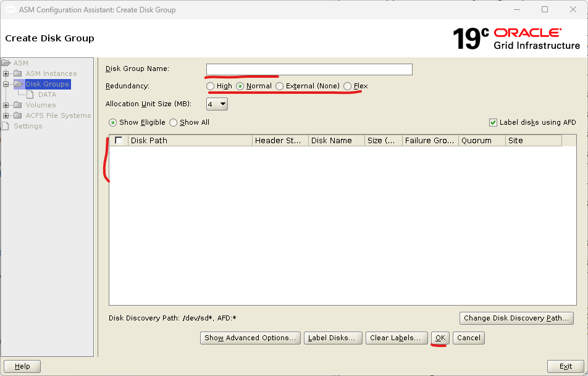Focus the Disk Group Name text field
The width and height of the screenshot is (588, 376).
click(309, 69)
